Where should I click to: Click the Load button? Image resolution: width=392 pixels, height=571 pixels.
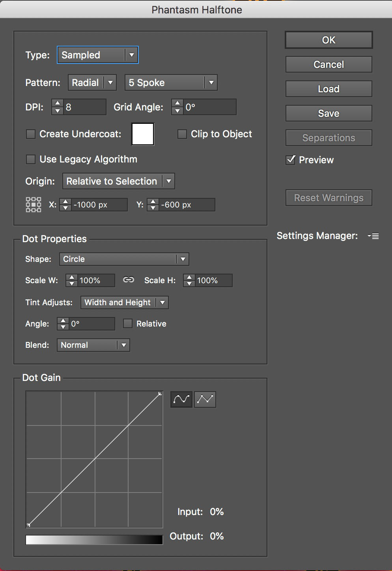(x=329, y=89)
